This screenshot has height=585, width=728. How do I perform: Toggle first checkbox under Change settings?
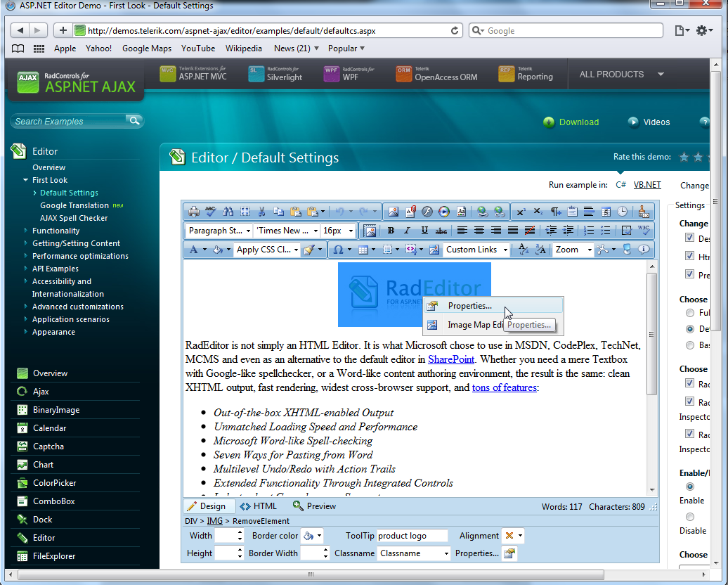(689, 238)
